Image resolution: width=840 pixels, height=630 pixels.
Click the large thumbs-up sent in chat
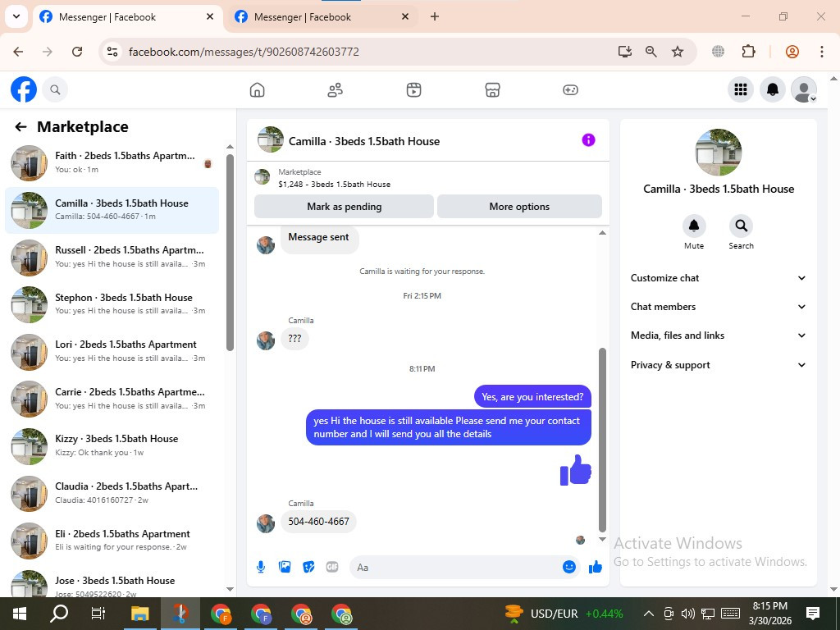(x=575, y=470)
